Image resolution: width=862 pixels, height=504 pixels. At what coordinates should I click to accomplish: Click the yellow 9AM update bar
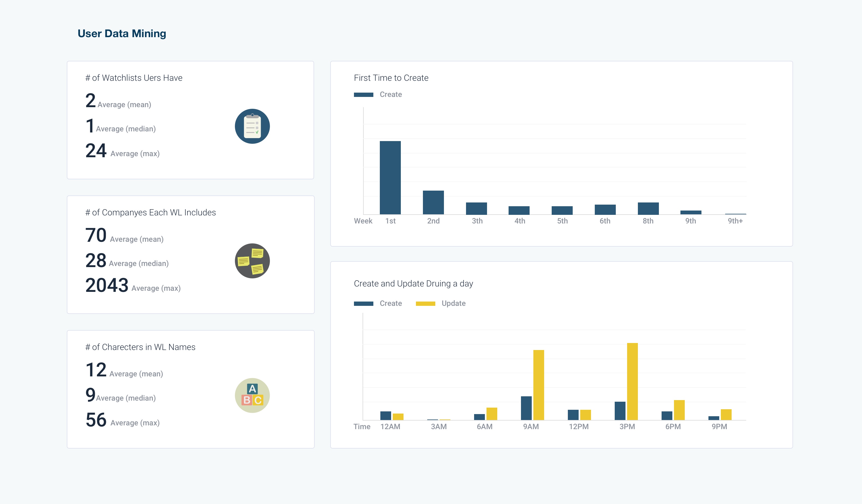(538, 385)
